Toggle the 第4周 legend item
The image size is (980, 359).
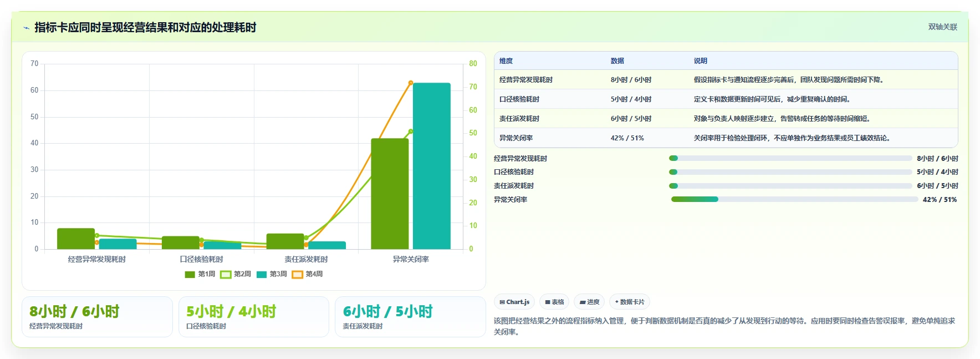307,274
